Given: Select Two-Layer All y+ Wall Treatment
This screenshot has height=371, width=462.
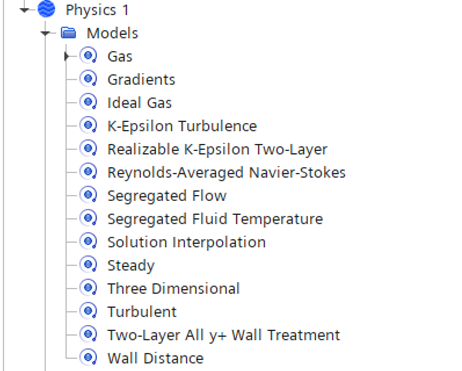Looking at the screenshot, I should (x=223, y=335).
